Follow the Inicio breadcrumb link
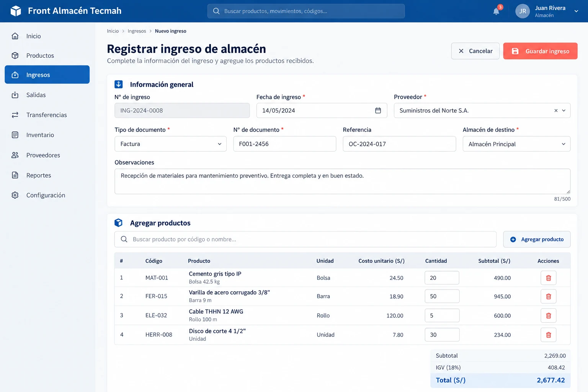This screenshot has width=588, height=392. (113, 31)
